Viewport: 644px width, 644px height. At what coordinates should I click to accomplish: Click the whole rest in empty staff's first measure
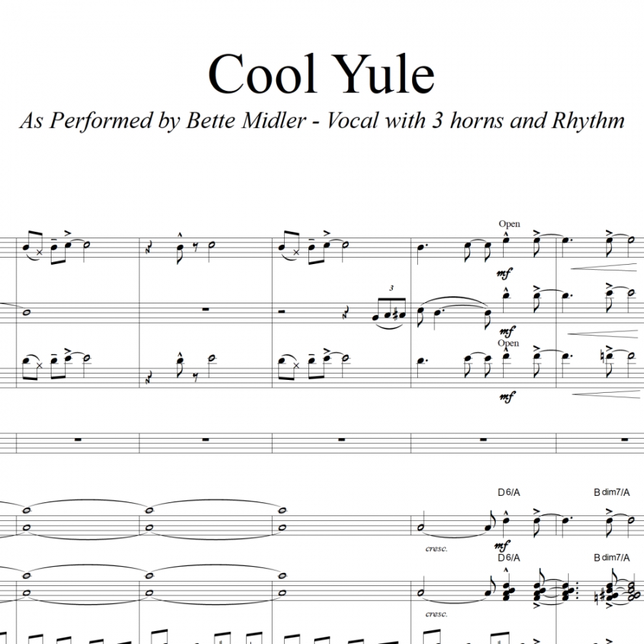(77, 439)
